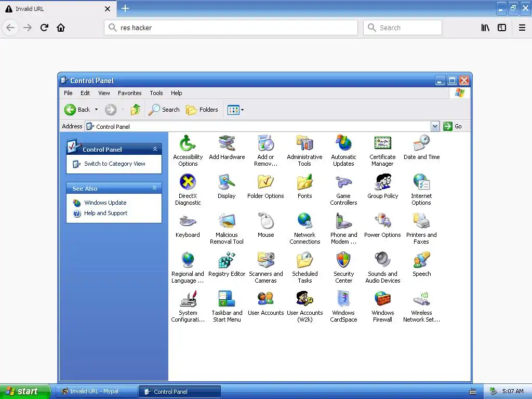
Task: Open User Accounts icon
Action: coord(265,303)
